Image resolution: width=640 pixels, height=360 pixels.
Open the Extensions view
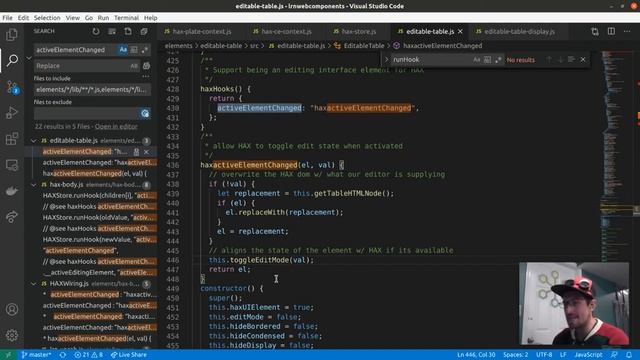(x=12, y=139)
